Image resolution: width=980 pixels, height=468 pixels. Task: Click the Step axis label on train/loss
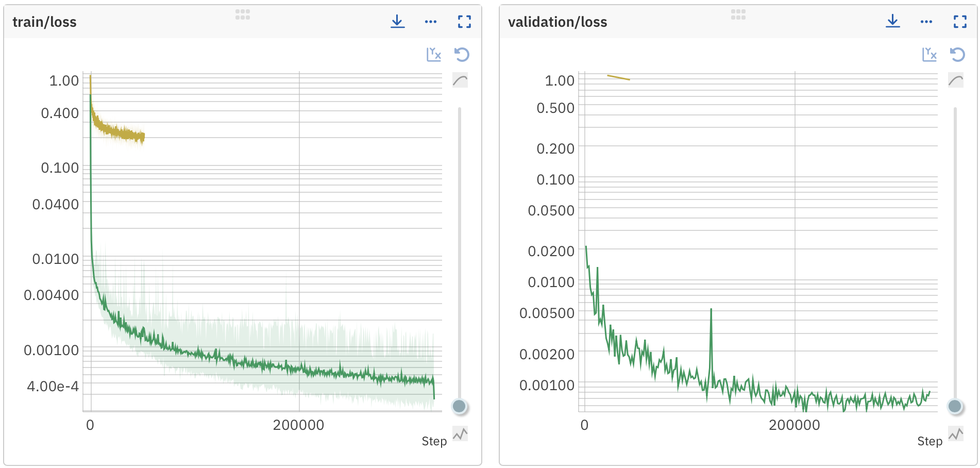[x=433, y=441]
